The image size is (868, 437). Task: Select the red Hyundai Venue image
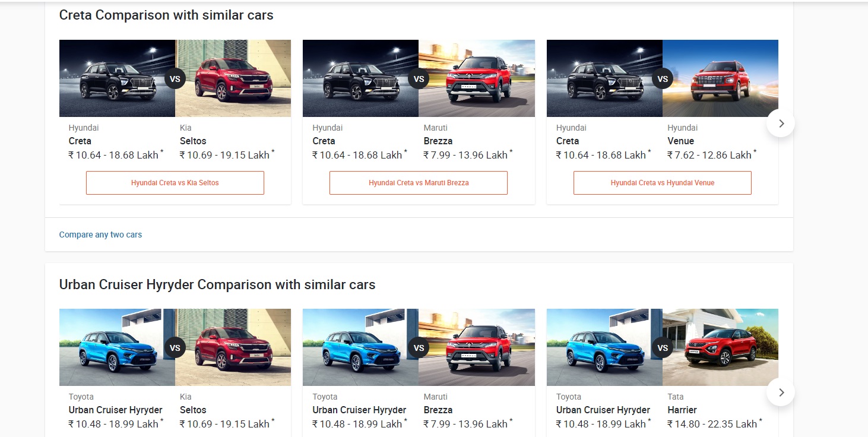point(721,78)
